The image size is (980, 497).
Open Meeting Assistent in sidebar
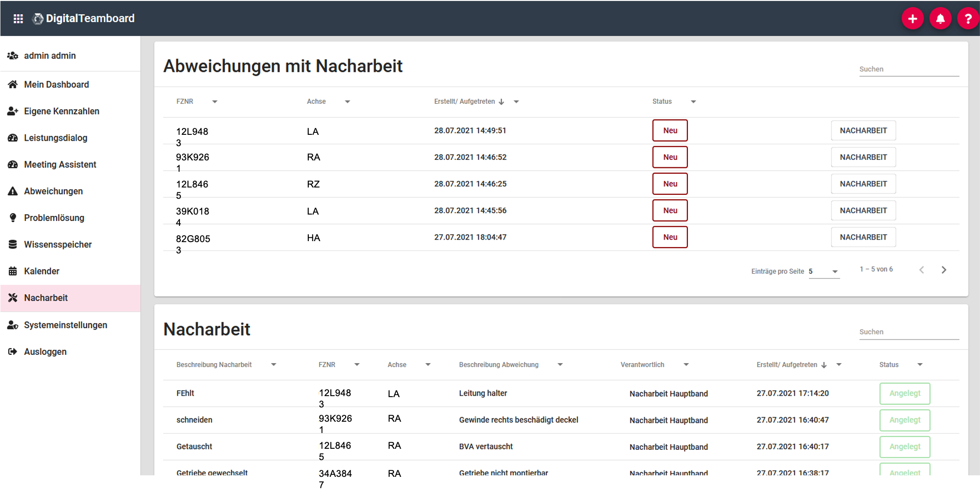pyautogui.click(x=70, y=164)
